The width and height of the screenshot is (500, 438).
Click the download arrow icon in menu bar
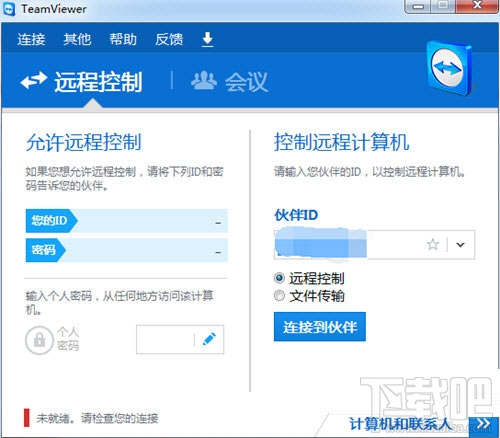click(x=207, y=39)
